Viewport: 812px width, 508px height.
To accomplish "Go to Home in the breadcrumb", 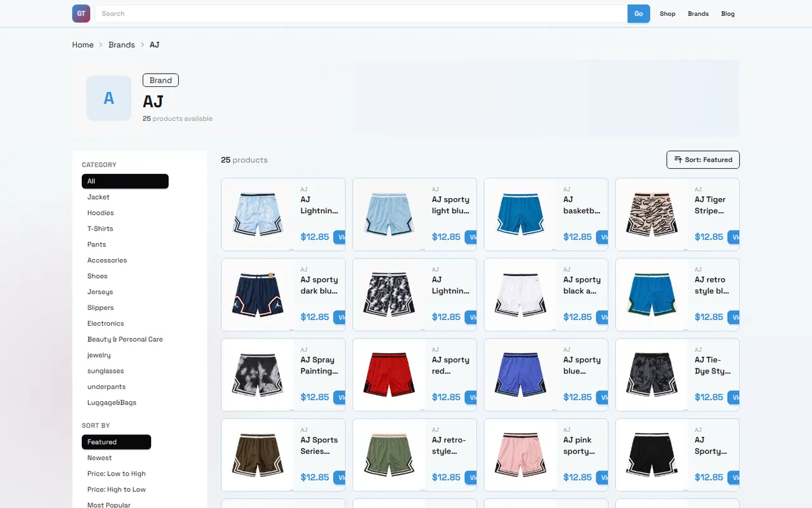I will [x=82, y=44].
